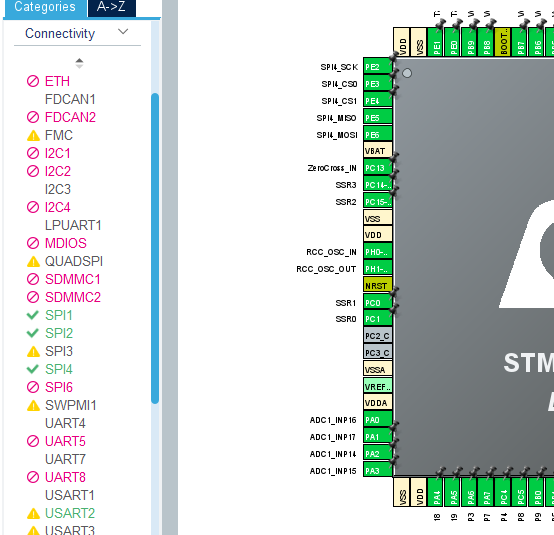
Task: Select LPUART1 from the list
Action: click(73, 225)
